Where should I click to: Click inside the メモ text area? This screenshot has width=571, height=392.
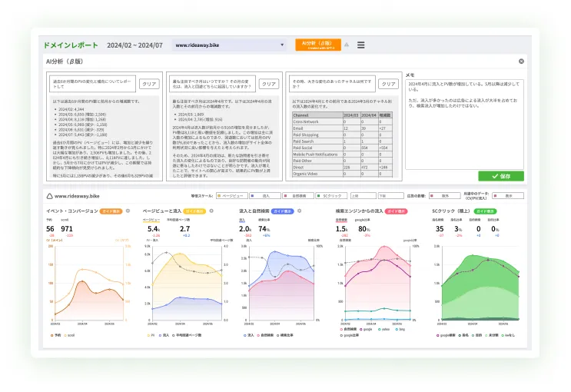(x=464, y=125)
